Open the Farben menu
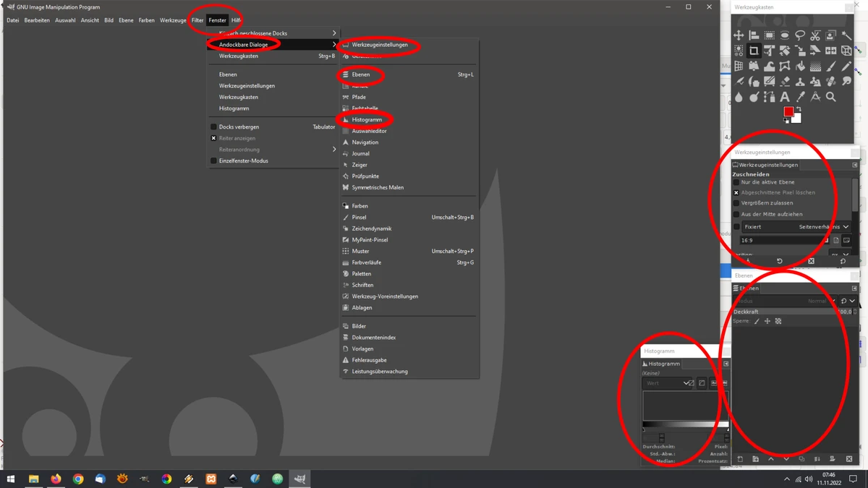Screen dimensions: 868x488 click(x=147, y=20)
